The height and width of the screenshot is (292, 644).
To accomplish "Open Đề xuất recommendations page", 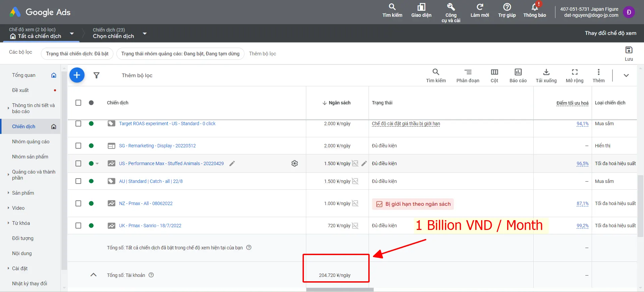I will [20, 90].
